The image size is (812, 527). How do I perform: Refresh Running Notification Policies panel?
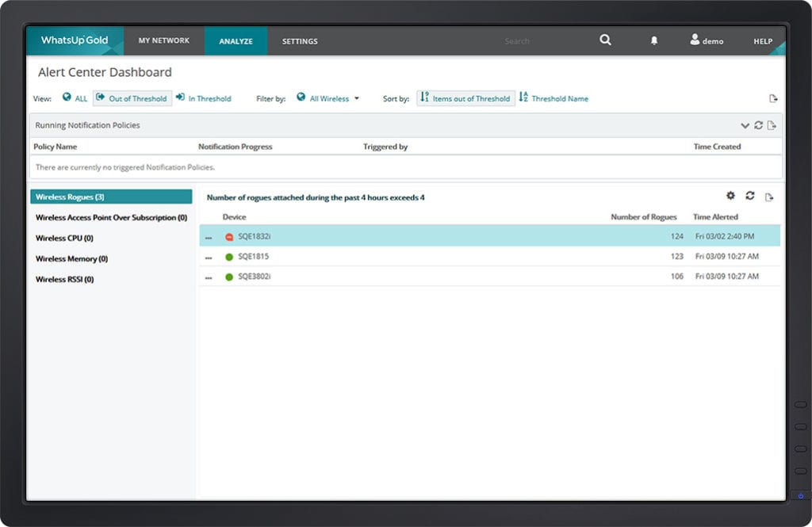click(x=759, y=125)
